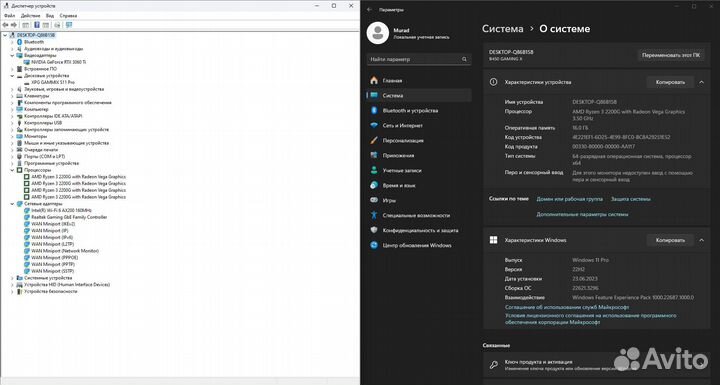Click the Settings back arrow icon
720x385 pixels.
coord(370,9)
